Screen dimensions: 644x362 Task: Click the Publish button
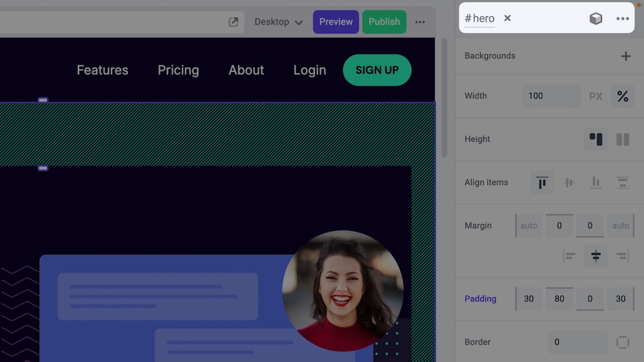(x=384, y=22)
